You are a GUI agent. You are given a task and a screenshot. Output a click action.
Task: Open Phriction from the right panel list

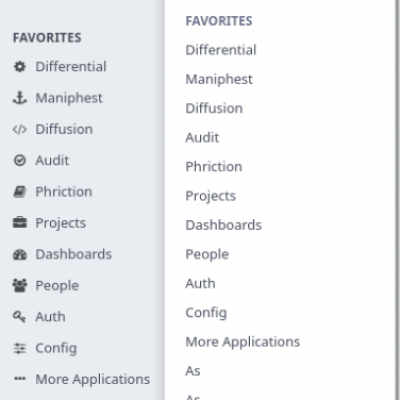point(214,167)
